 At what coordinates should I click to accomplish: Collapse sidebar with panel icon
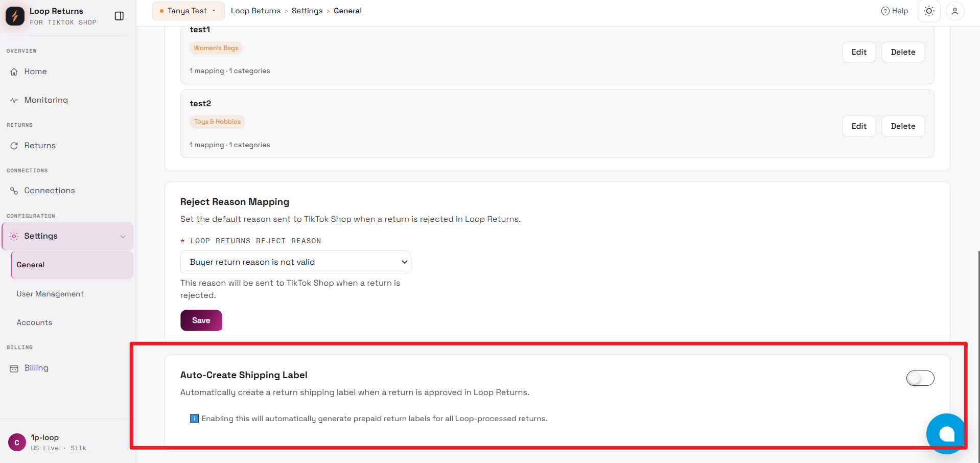[x=119, y=16]
